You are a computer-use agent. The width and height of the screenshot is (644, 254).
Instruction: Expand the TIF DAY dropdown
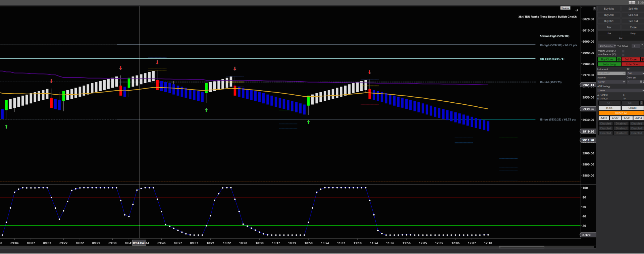tap(635, 73)
